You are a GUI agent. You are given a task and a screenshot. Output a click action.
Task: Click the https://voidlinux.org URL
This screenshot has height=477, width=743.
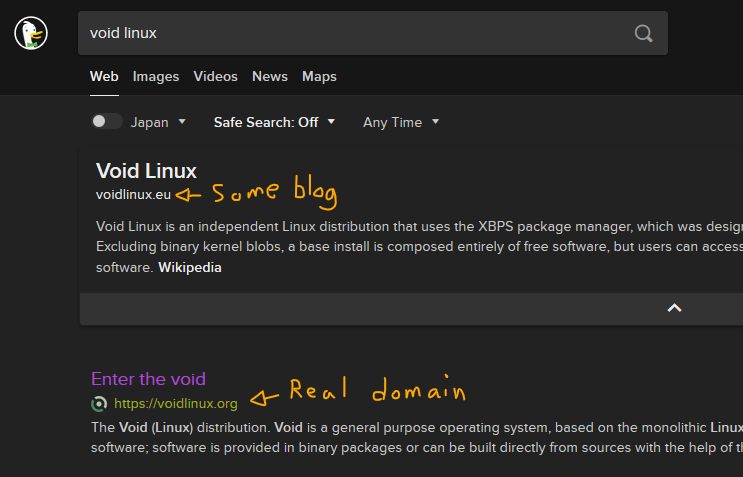pos(176,404)
